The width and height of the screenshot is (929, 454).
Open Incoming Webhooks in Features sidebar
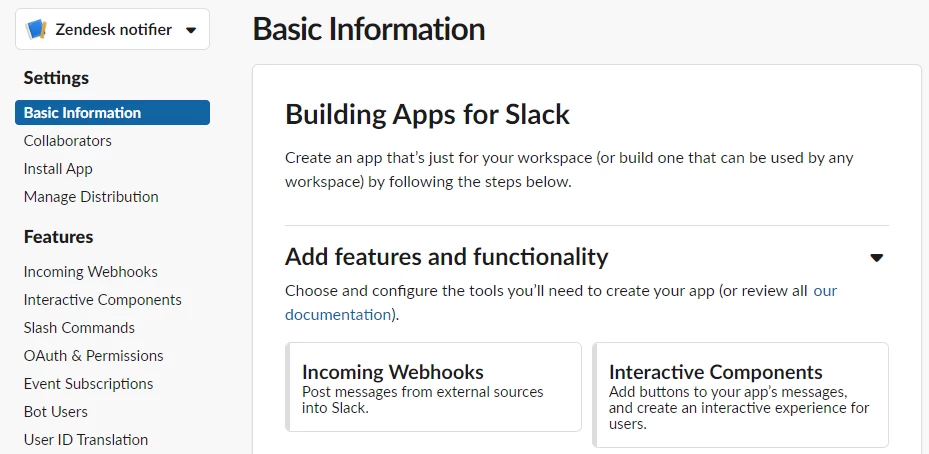[91, 271]
